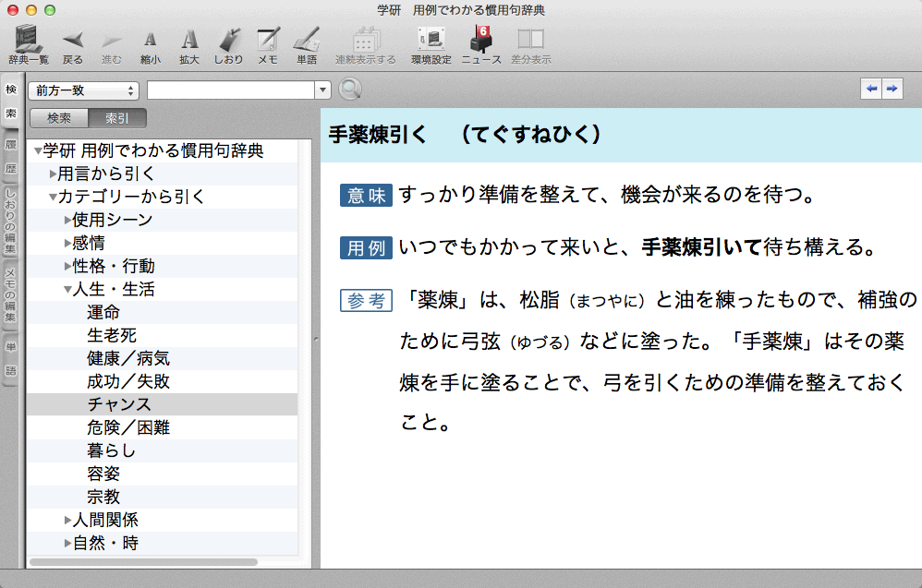922x588 pixels.
Task: Open the 辞典一覧 dictionary list
Action: pos(29,44)
